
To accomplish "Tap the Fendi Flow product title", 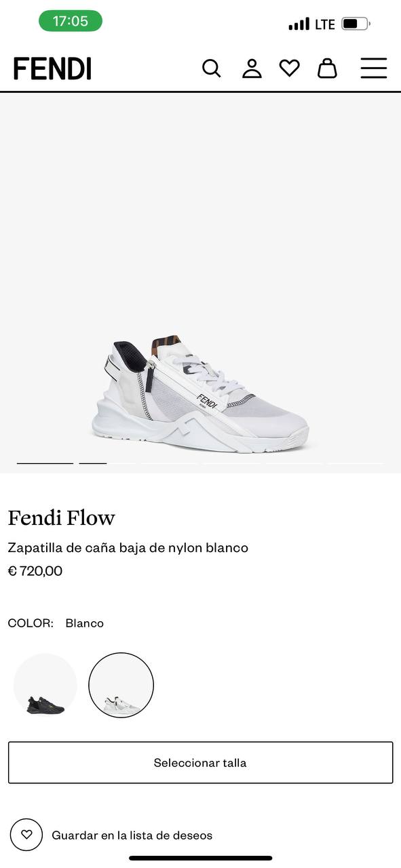I will click(x=62, y=518).
